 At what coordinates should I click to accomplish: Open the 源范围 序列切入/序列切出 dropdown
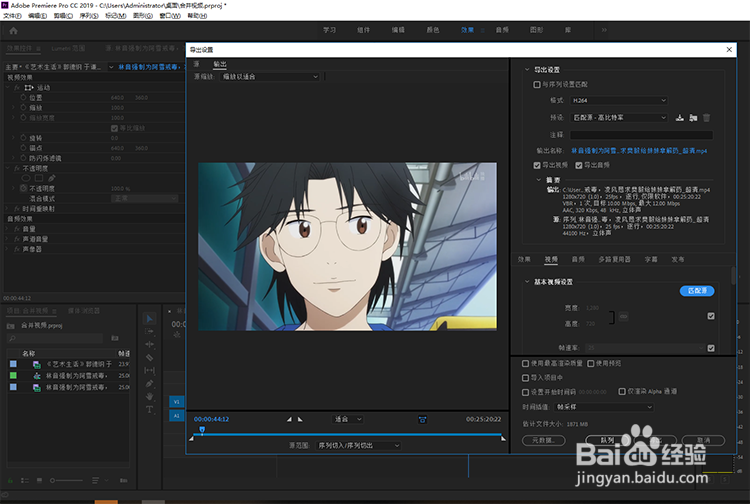[358, 446]
